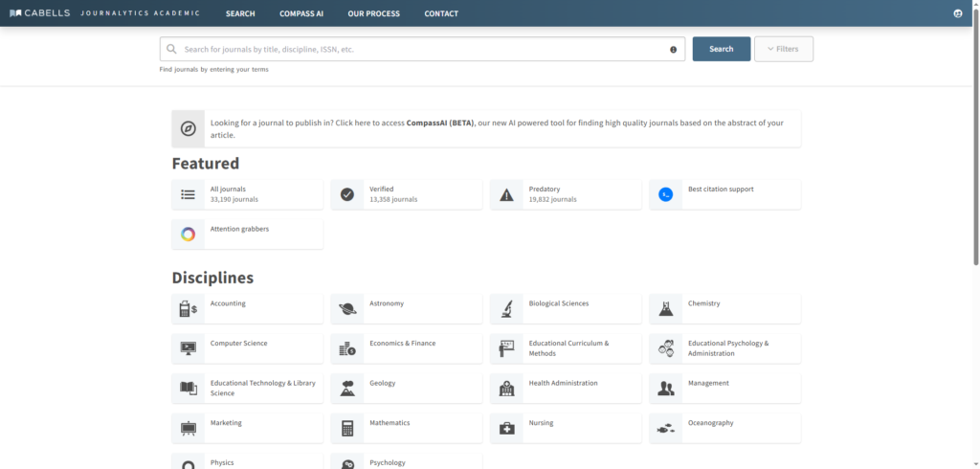The image size is (980, 469).
Task: Click the info icon inside the search bar
Action: point(673,49)
